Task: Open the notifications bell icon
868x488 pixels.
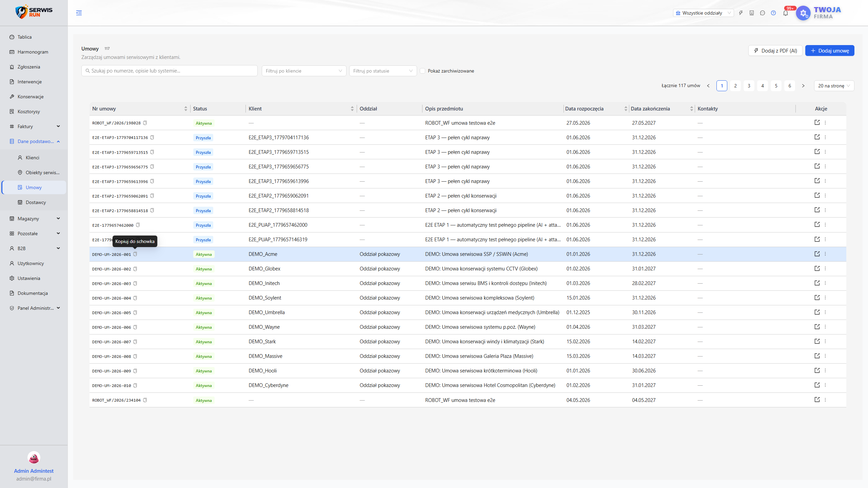Action: pyautogui.click(x=786, y=13)
